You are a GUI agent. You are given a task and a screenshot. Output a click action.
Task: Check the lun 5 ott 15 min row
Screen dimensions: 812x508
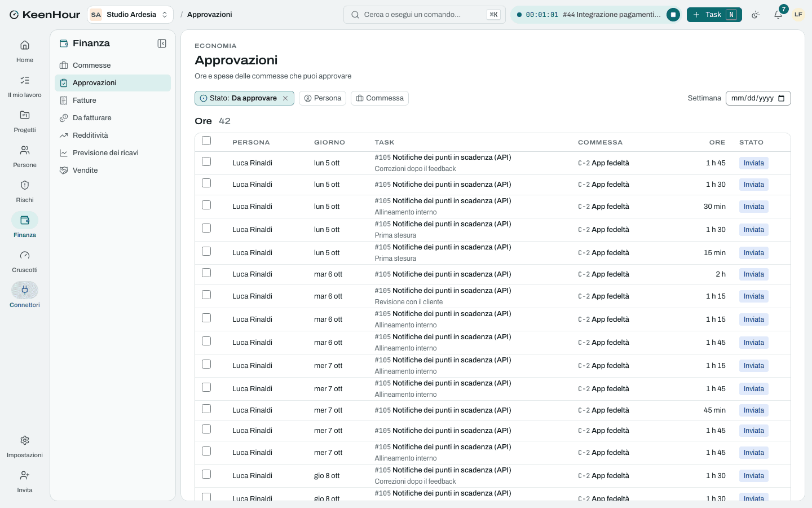pyautogui.click(x=206, y=251)
